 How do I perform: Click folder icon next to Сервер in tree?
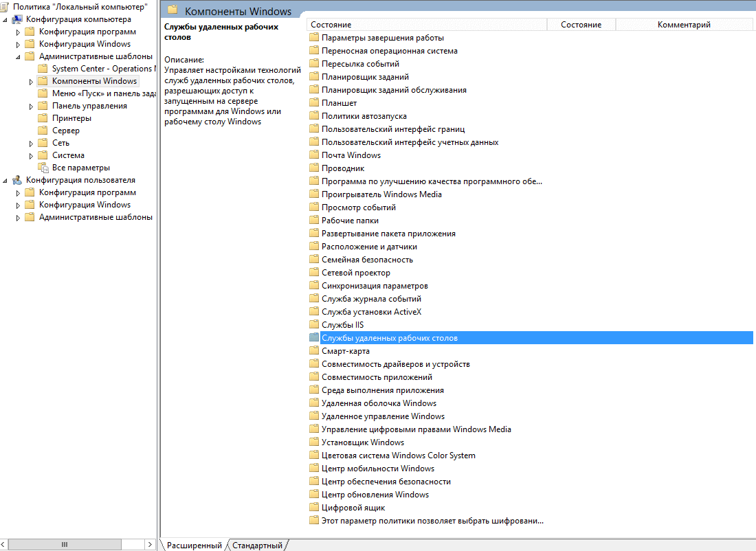pos(43,131)
